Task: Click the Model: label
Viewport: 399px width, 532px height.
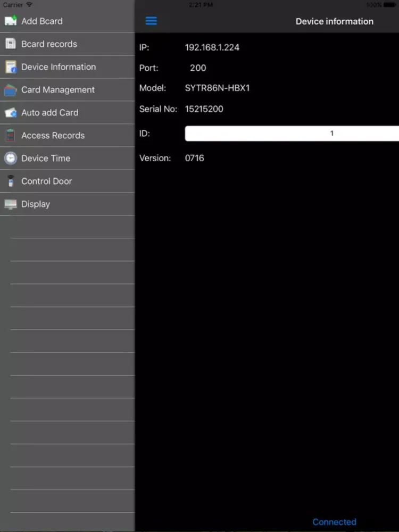Action: [153, 88]
